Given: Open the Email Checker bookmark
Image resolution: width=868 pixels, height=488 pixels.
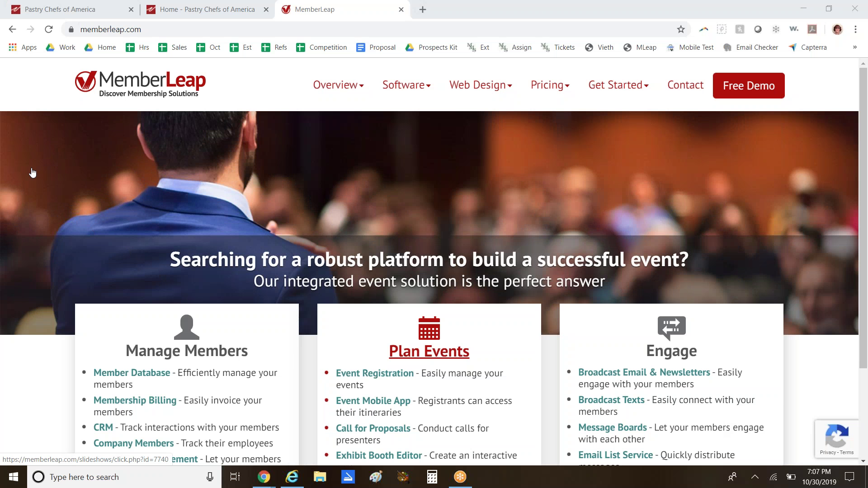Looking at the screenshot, I should coord(751,47).
